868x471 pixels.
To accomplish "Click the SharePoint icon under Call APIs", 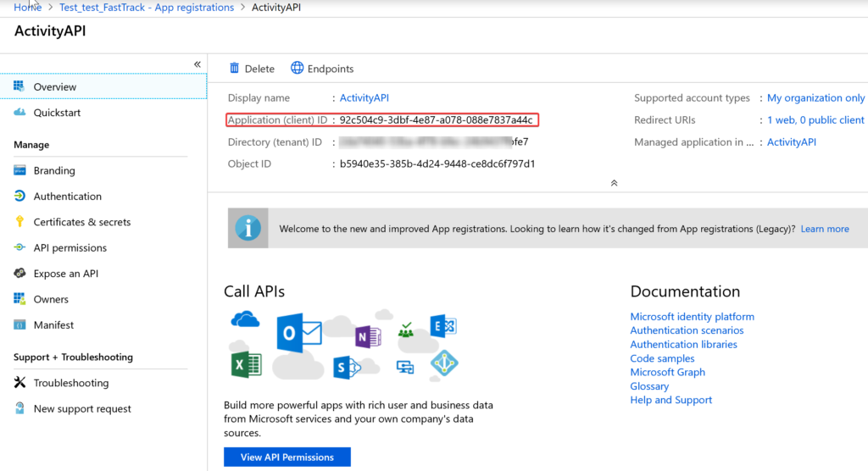I will 347,368.
